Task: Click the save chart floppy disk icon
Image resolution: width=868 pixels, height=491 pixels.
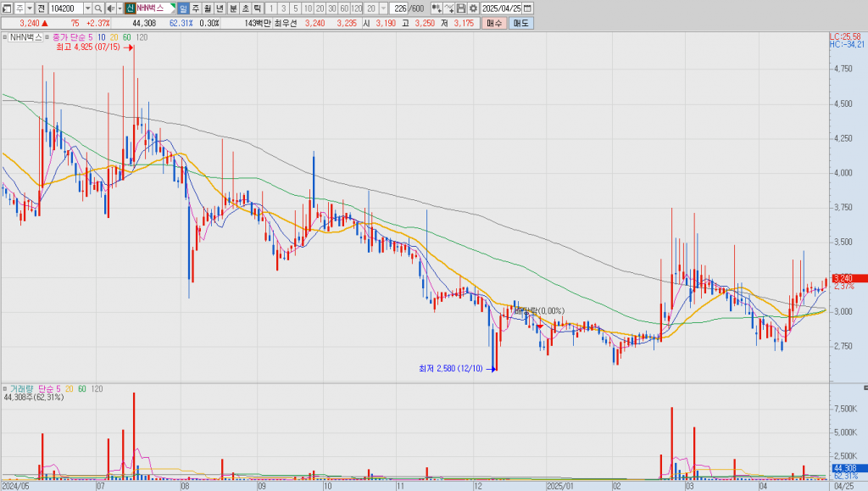Action: pos(462,8)
